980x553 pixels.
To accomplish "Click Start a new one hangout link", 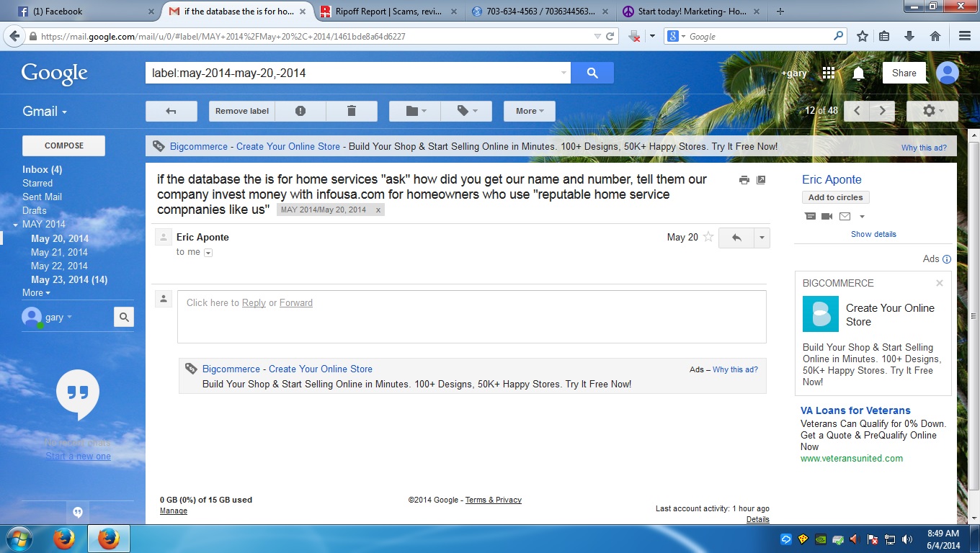I will (79, 456).
